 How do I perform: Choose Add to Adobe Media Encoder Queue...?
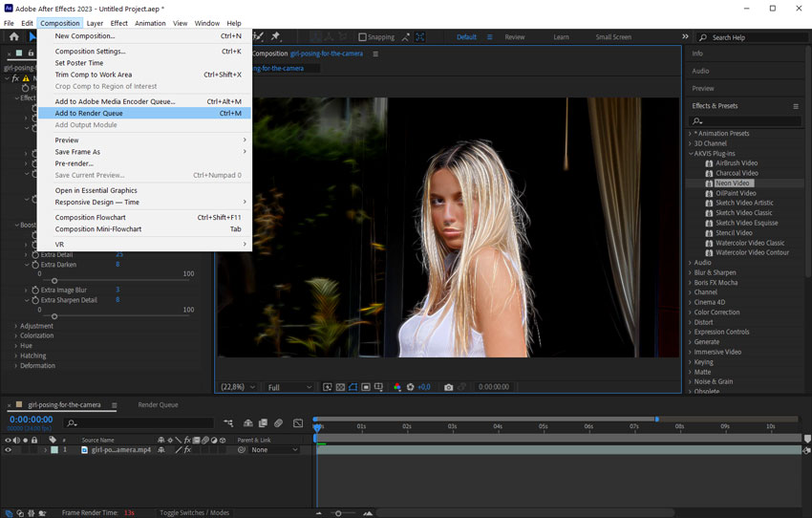[144, 101]
